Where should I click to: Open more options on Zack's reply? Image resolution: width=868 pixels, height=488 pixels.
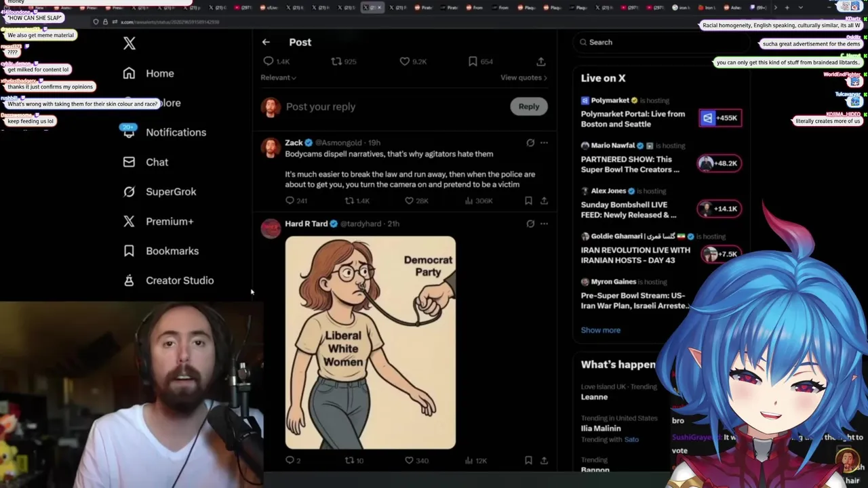point(544,143)
